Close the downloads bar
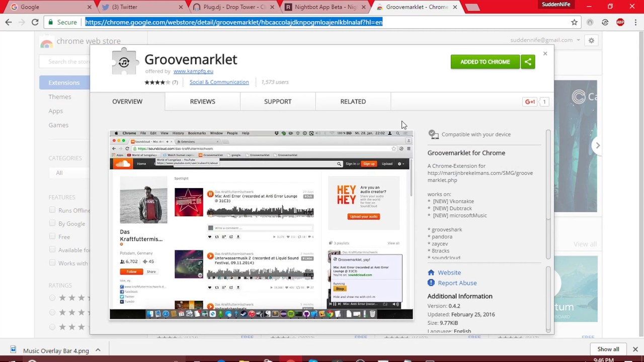 [635, 349]
